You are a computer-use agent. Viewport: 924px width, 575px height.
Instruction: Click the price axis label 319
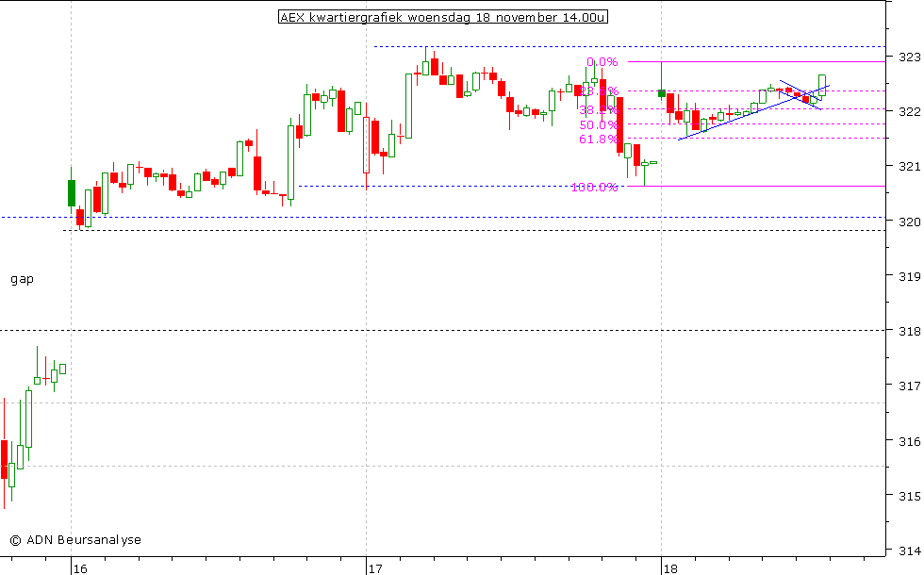tap(909, 276)
